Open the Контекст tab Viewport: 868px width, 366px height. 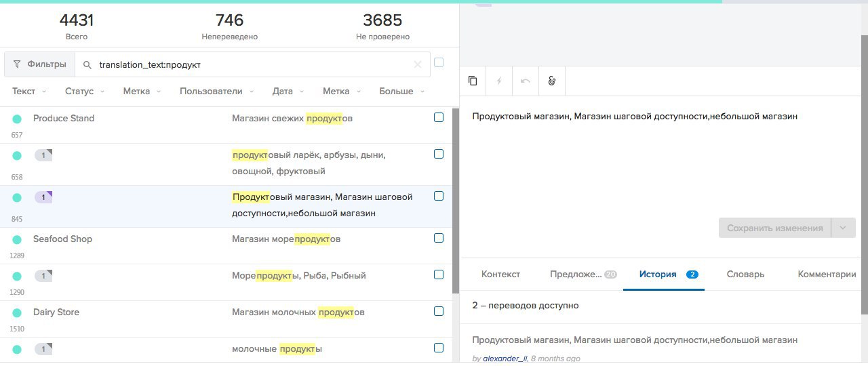point(500,274)
